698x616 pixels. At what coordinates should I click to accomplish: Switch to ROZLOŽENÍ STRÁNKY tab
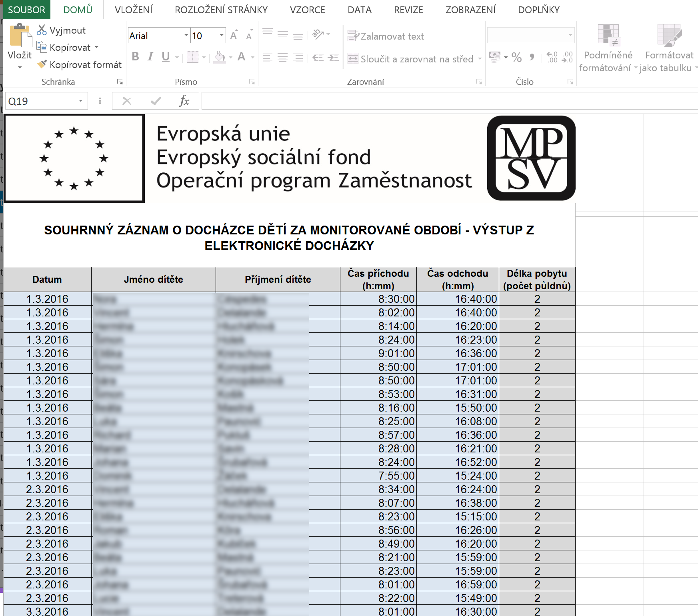(221, 10)
